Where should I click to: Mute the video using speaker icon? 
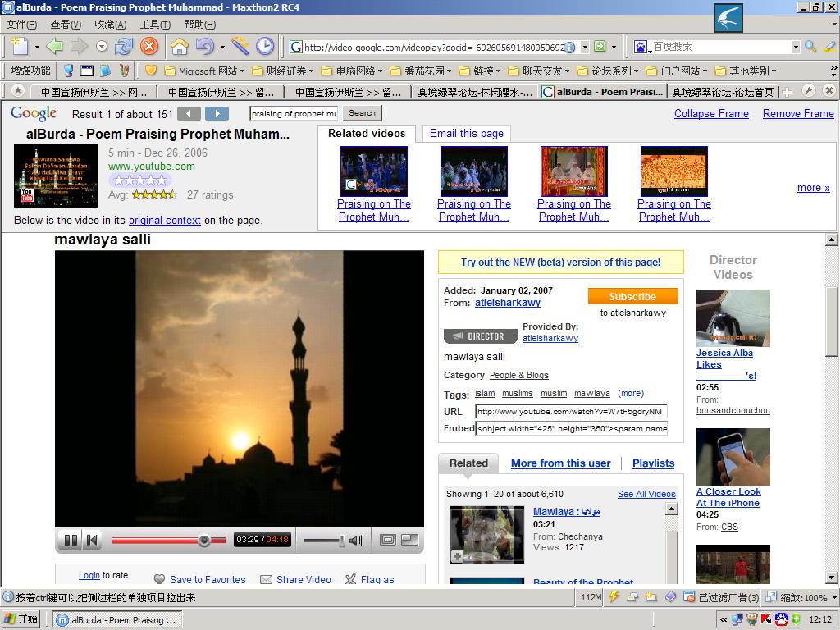tap(356, 540)
